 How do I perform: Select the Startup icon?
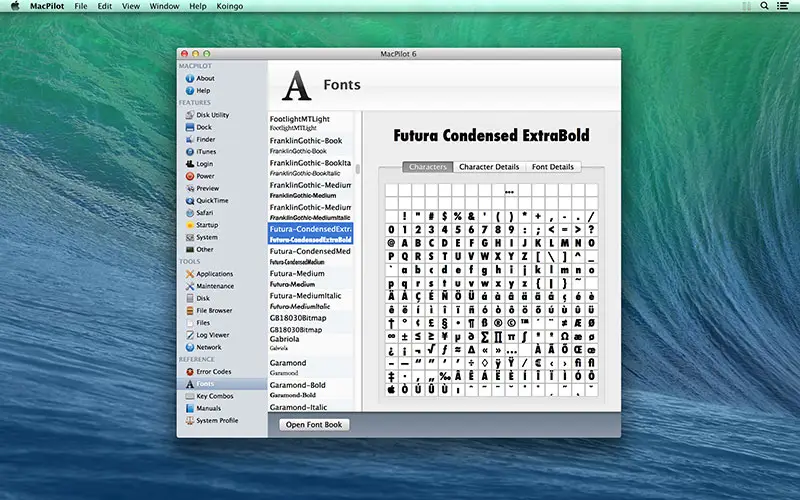click(x=190, y=225)
